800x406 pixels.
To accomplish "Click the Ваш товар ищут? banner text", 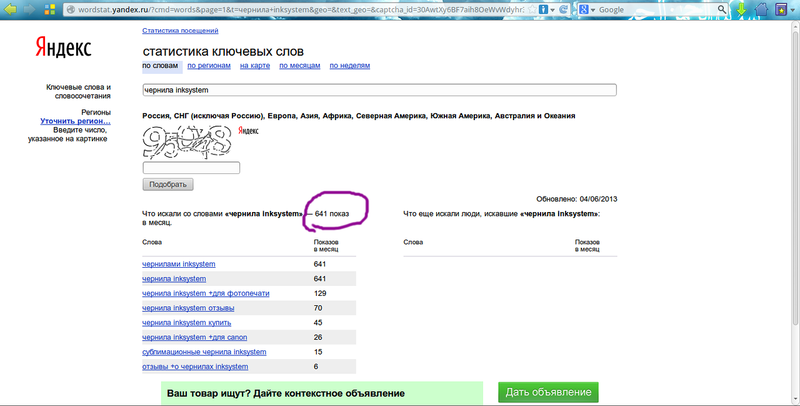I will pyautogui.click(x=286, y=394).
